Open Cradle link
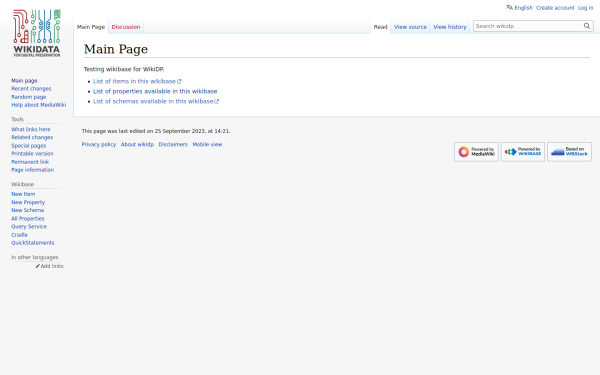This screenshot has height=375, width=600. pyautogui.click(x=19, y=235)
